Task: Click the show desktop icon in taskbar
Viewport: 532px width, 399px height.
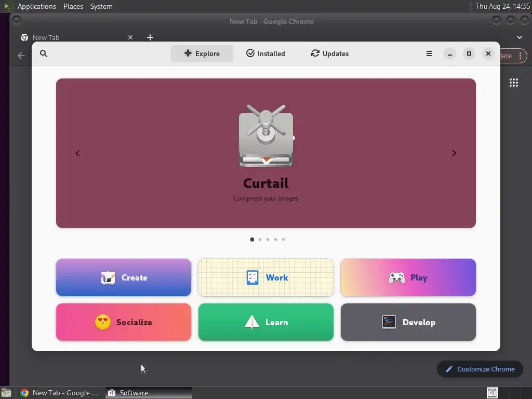Action: click(x=6, y=393)
